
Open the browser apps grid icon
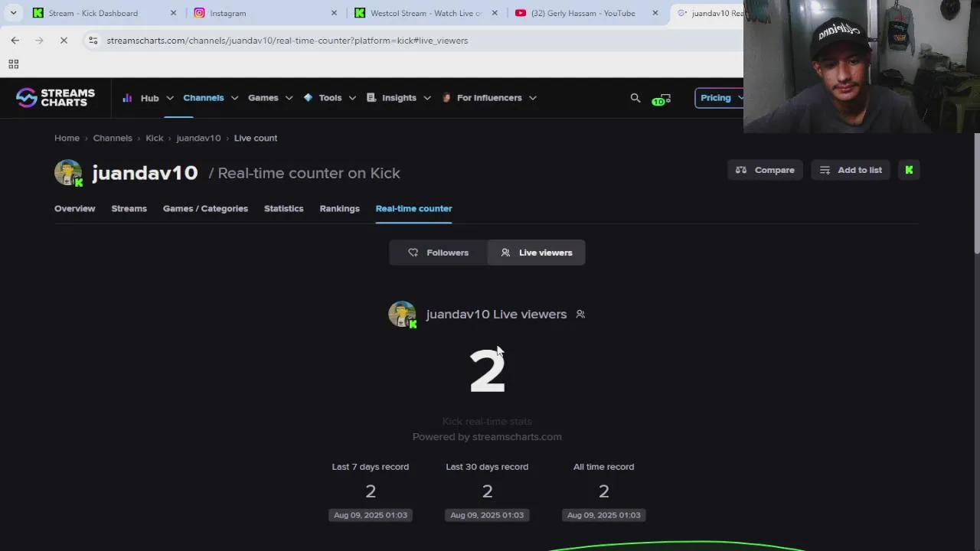(13, 64)
